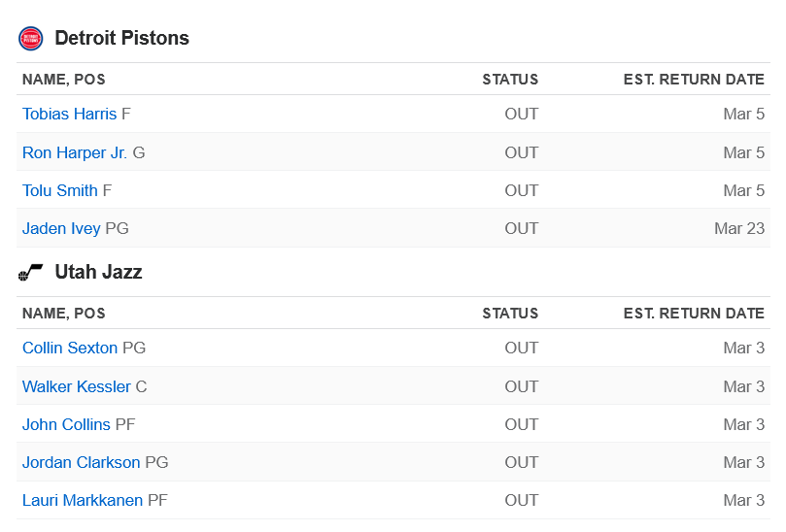Click Pistons NAME, POS column header
The height and width of the screenshot is (532, 786).
coord(64,80)
